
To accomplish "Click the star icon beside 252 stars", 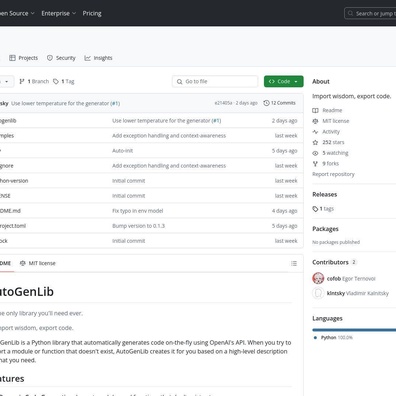I will click(x=315, y=142).
